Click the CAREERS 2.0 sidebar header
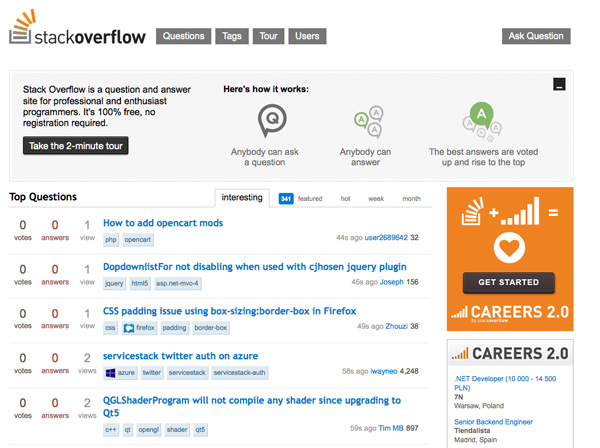Image resolution: width=600 pixels, height=448 pixels. click(x=510, y=354)
